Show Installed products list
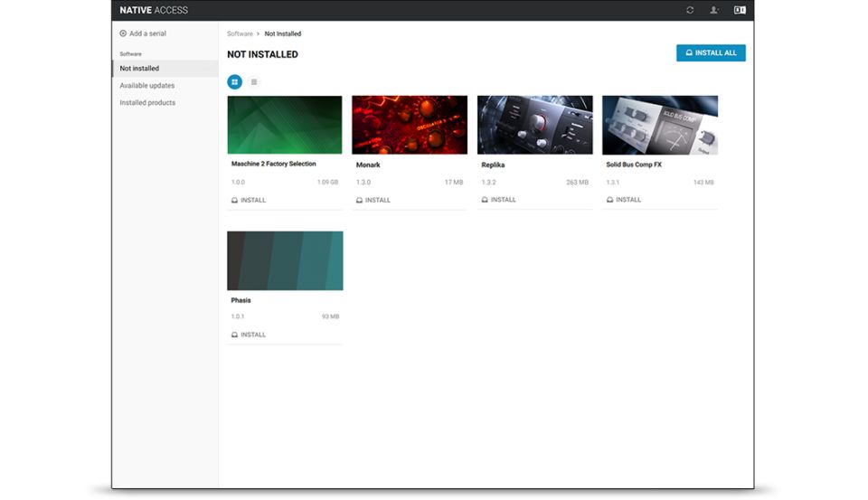 pos(147,103)
